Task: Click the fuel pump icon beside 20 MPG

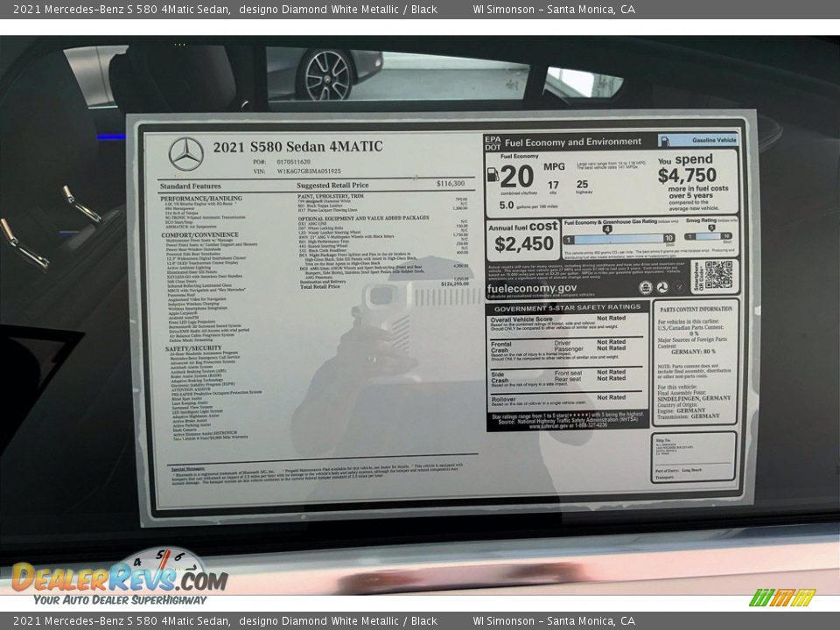Action: click(493, 175)
